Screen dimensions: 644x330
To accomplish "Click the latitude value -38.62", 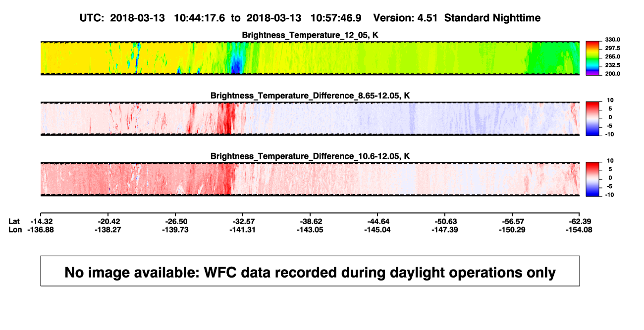I will [311, 221].
